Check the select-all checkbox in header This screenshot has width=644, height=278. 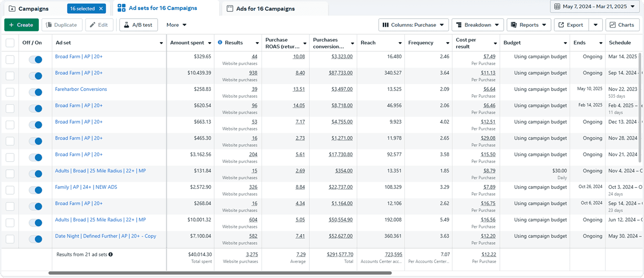tap(10, 43)
